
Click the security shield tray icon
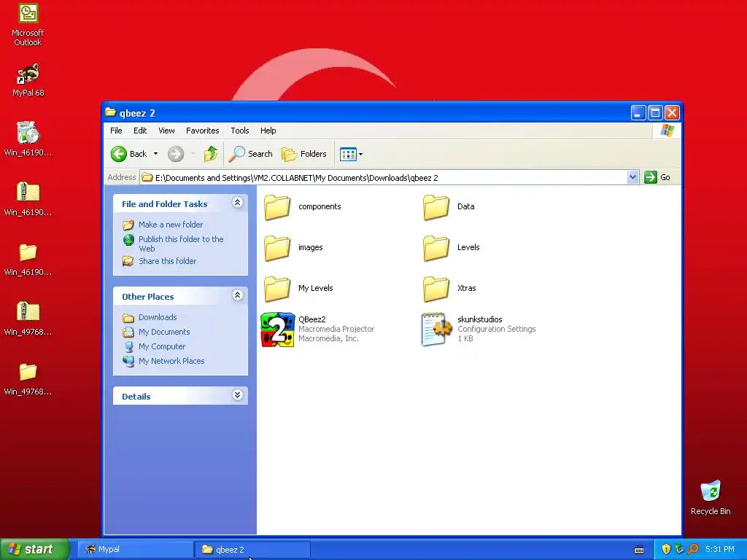click(x=666, y=549)
